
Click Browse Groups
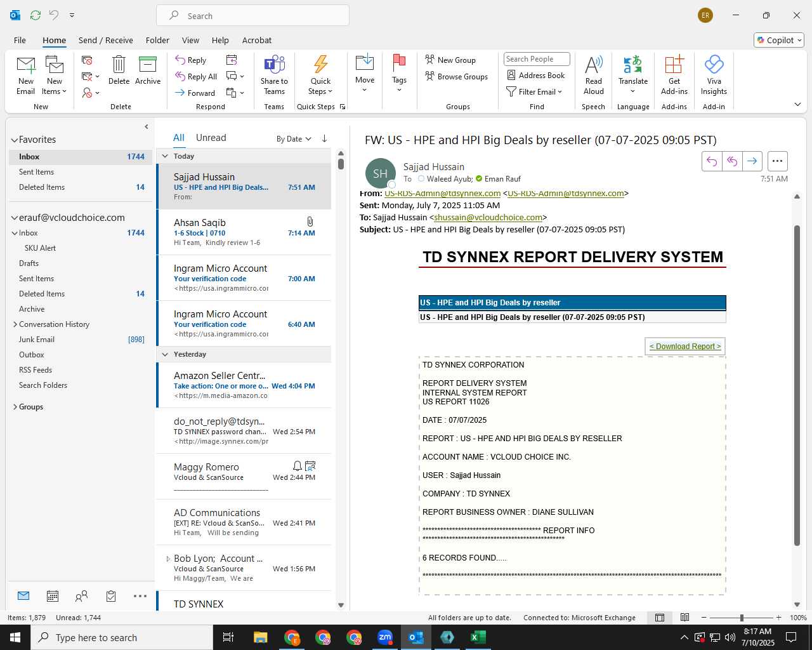pyautogui.click(x=457, y=76)
